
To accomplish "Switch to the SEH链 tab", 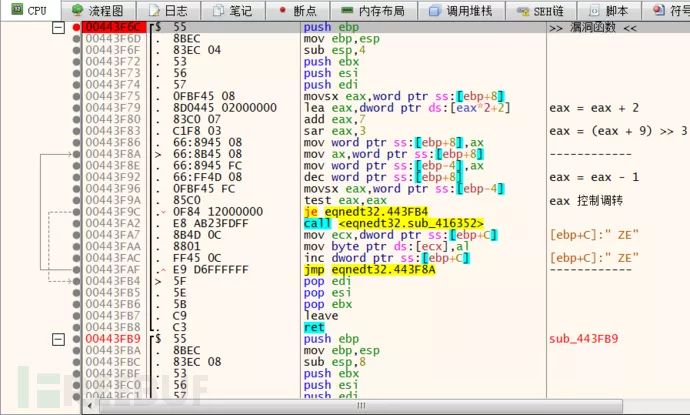I will (540, 11).
